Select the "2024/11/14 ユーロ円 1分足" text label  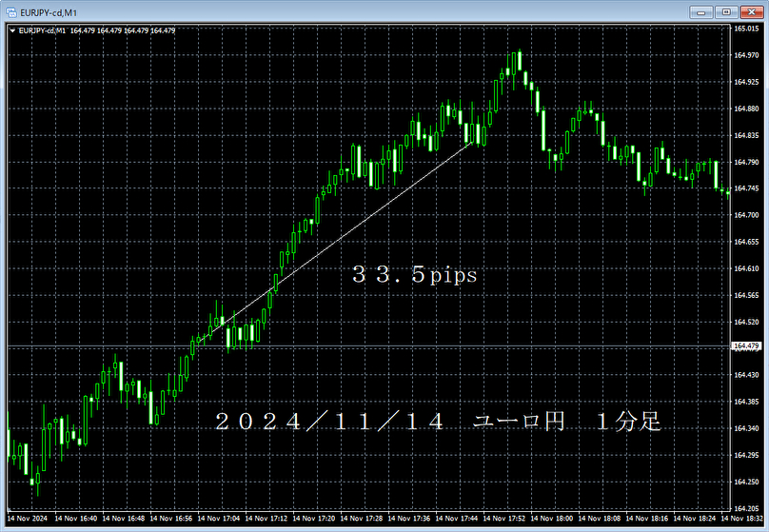(x=438, y=422)
